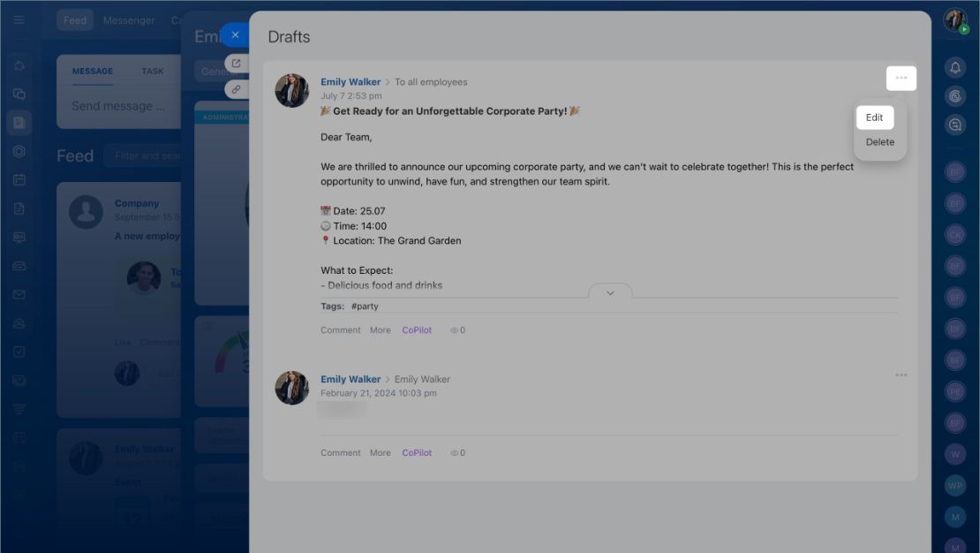Switch to the Messenger tab in top bar
Screen dimensions: 980x553
coord(129,20)
